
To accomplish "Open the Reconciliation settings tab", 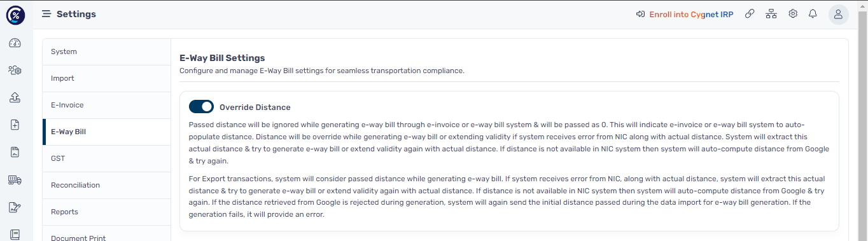I will pyautogui.click(x=107, y=185).
